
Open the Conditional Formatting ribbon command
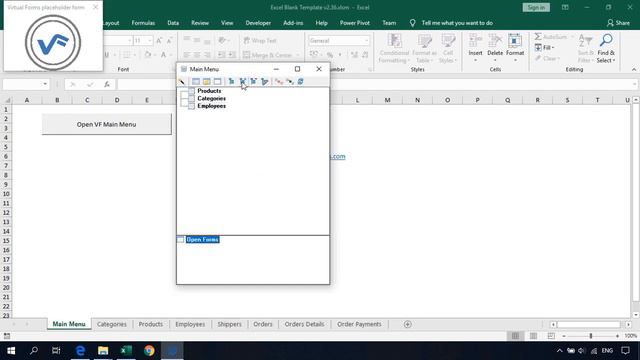click(x=394, y=49)
